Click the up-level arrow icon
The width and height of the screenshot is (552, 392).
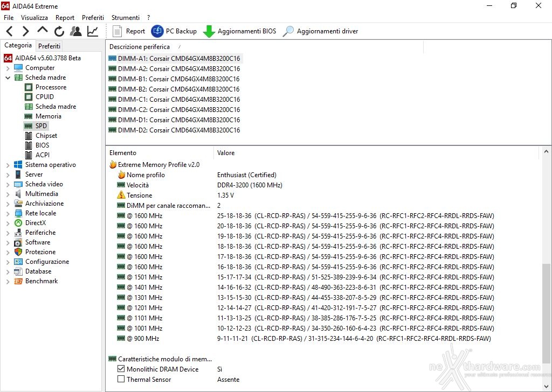tap(42, 30)
